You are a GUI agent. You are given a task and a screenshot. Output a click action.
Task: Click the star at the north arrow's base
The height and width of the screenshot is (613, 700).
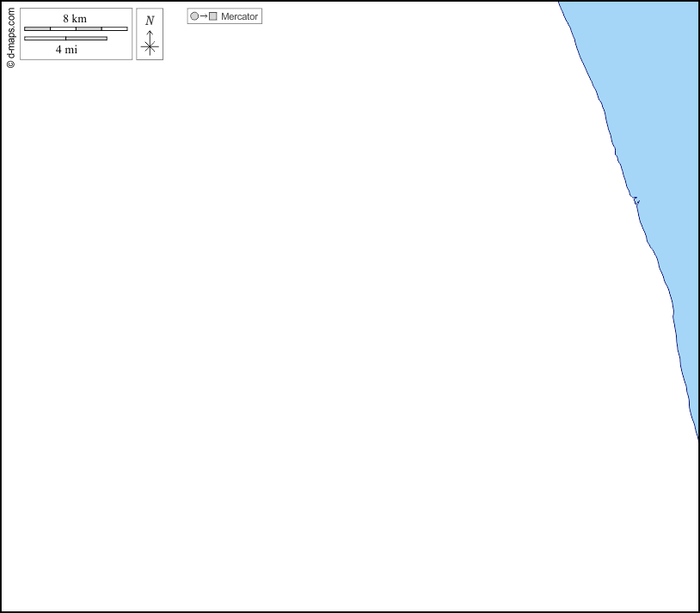pyautogui.click(x=150, y=48)
